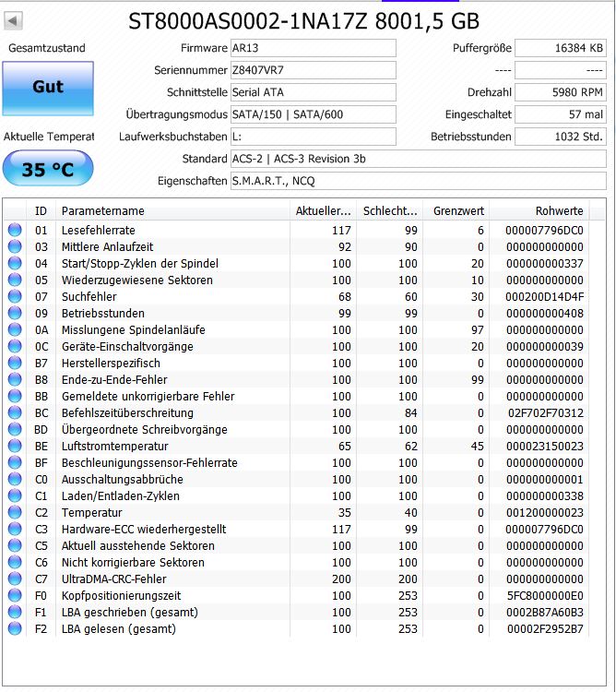Click the Betriebsstunden field 1032 Std.
Screen dimensions: 616x692
[x=561, y=137]
